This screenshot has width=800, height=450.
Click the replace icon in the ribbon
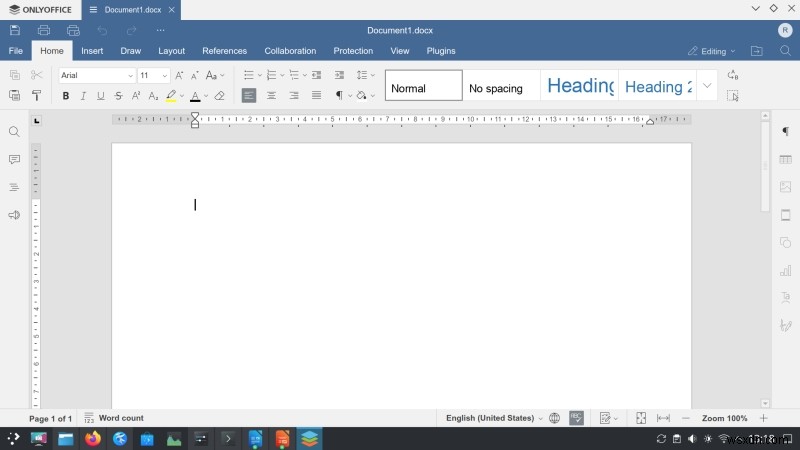[733, 75]
